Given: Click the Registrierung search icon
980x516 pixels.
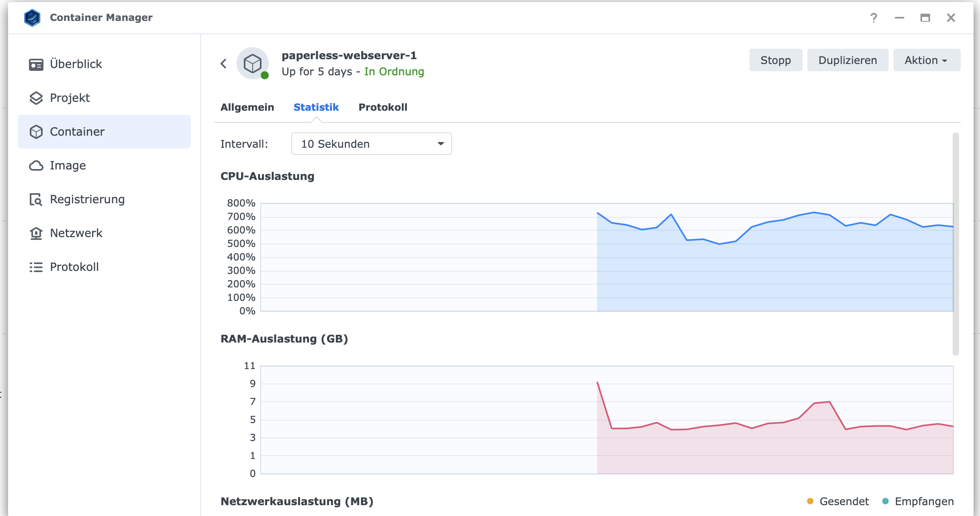Looking at the screenshot, I should coord(36,200).
